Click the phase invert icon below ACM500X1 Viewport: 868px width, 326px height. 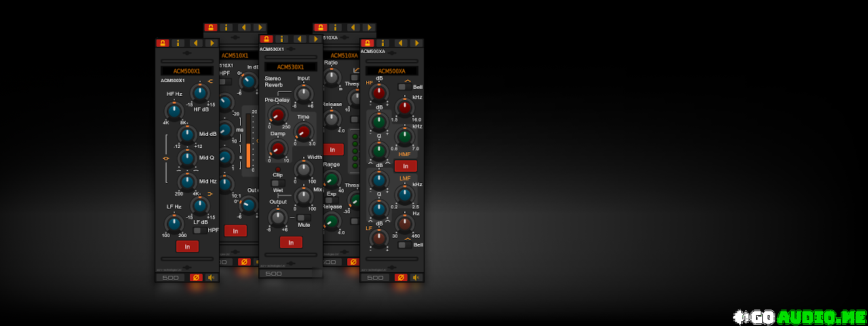pyautogui.click(x=196, y=277)
